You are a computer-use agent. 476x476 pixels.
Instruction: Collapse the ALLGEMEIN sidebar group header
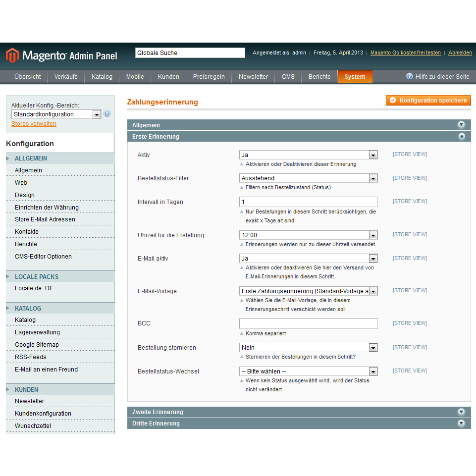tap(60, 159)
